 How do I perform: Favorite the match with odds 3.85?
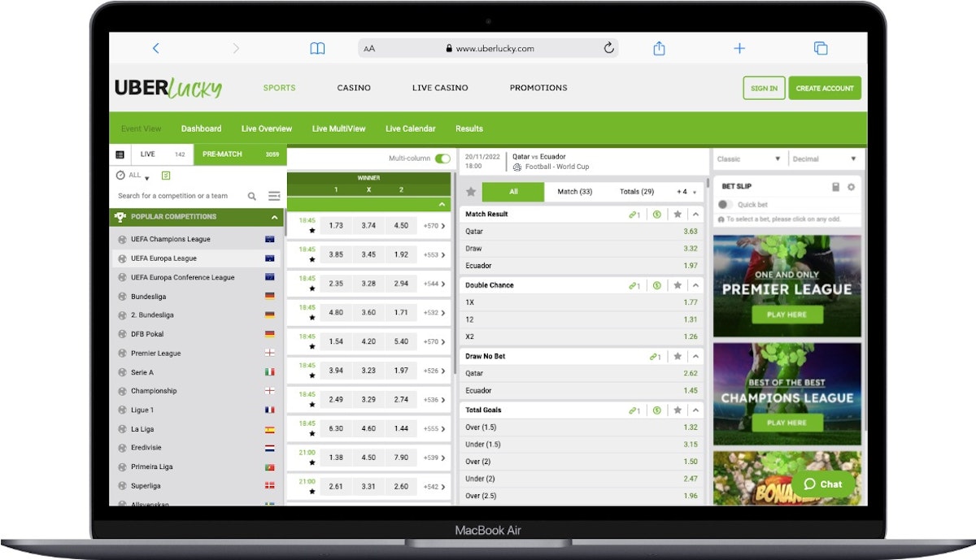pyautogui.click(x=312, y=260)
